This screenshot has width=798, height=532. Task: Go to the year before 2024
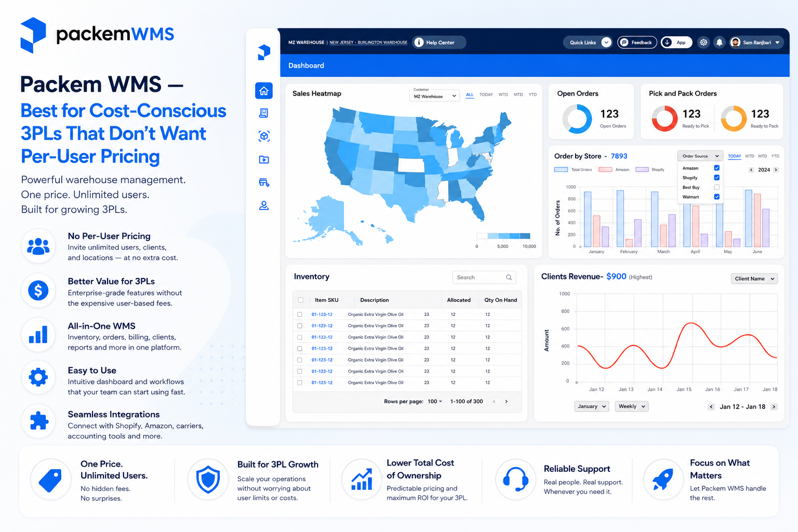[x=751, y=170]
